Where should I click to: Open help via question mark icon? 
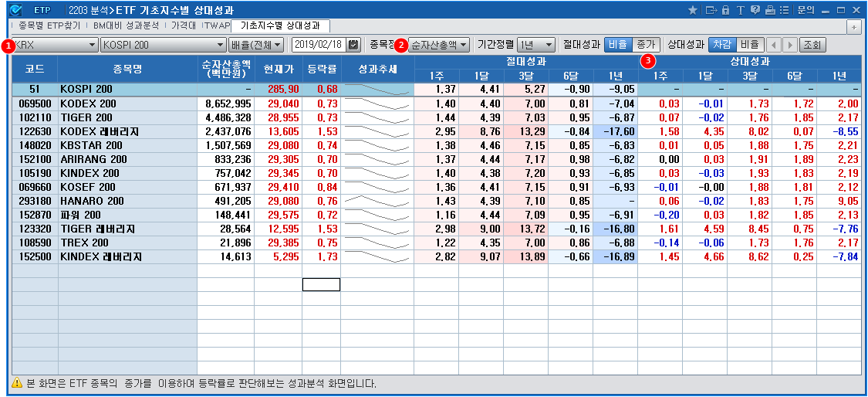tap(755, 10)
